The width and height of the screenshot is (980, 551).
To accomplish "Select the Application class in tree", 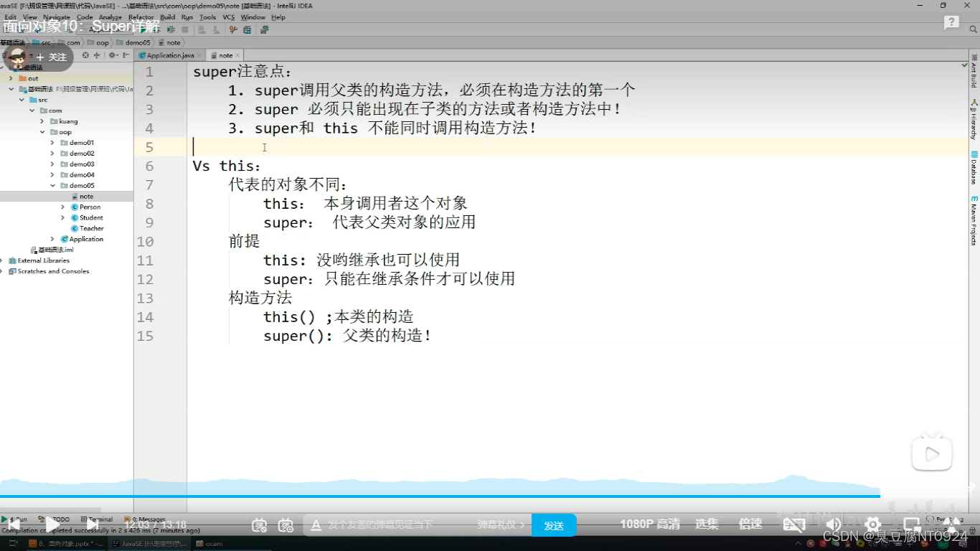I will click(82, 240).
